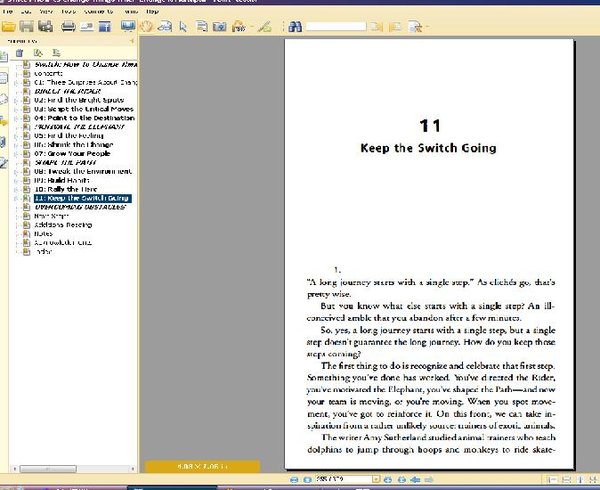600x490 pixels.
Task: Click the typewriter tool icon
Action: click(238, 26)
